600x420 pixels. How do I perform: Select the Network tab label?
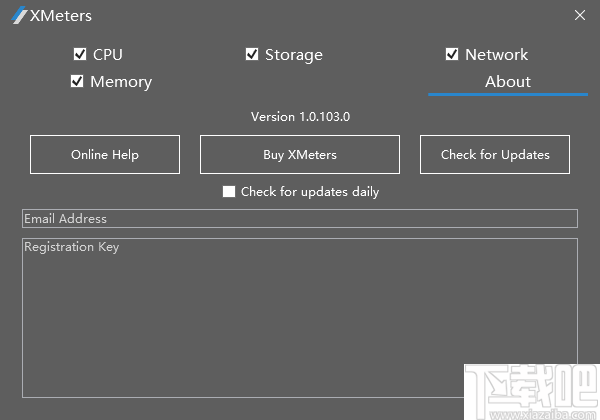[x=496, y=54]
